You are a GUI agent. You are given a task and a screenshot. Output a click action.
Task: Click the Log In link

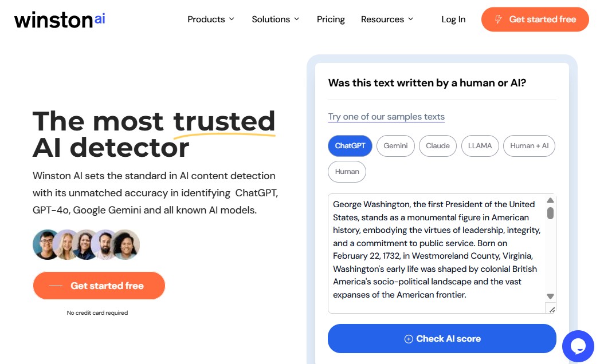point(453,19)
